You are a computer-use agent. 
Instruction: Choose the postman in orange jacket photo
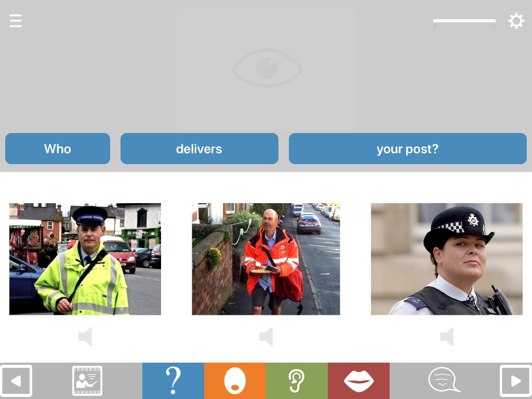coord(266,259)
